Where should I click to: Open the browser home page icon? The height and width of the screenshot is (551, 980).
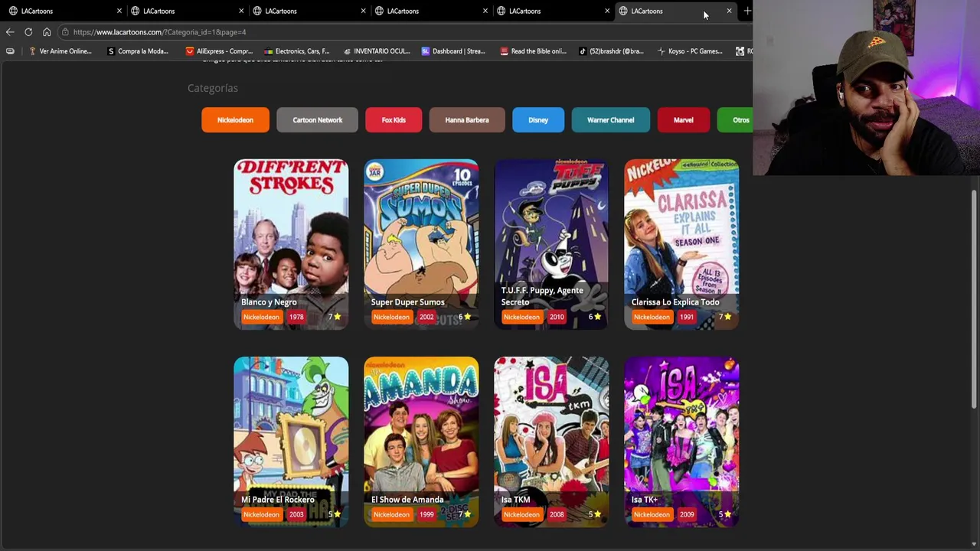(x=47, y=32)
